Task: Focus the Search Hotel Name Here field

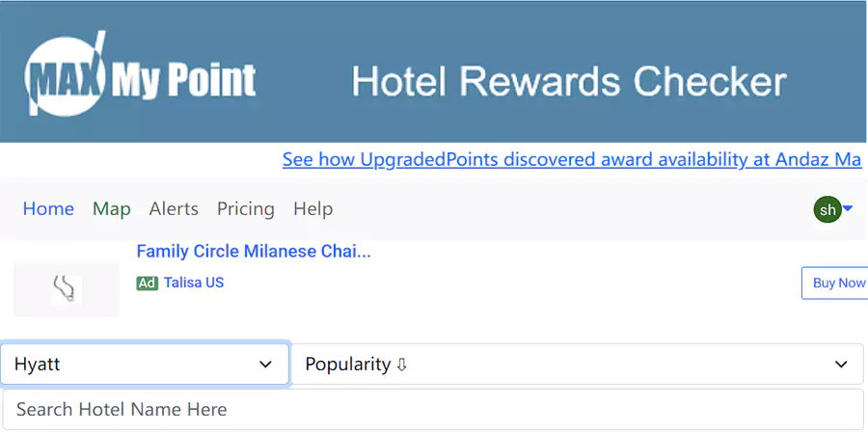Action: click(x=433, y=410)
